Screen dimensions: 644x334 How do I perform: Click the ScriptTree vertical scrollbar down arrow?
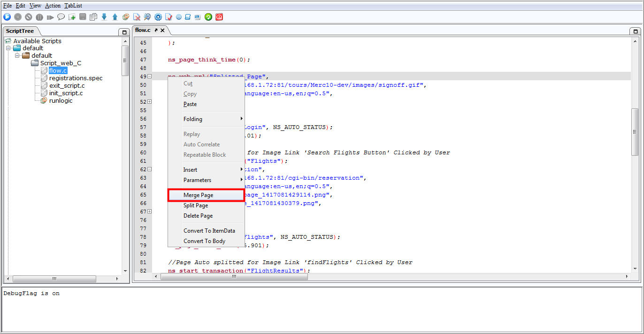click(x=125, y=271)
